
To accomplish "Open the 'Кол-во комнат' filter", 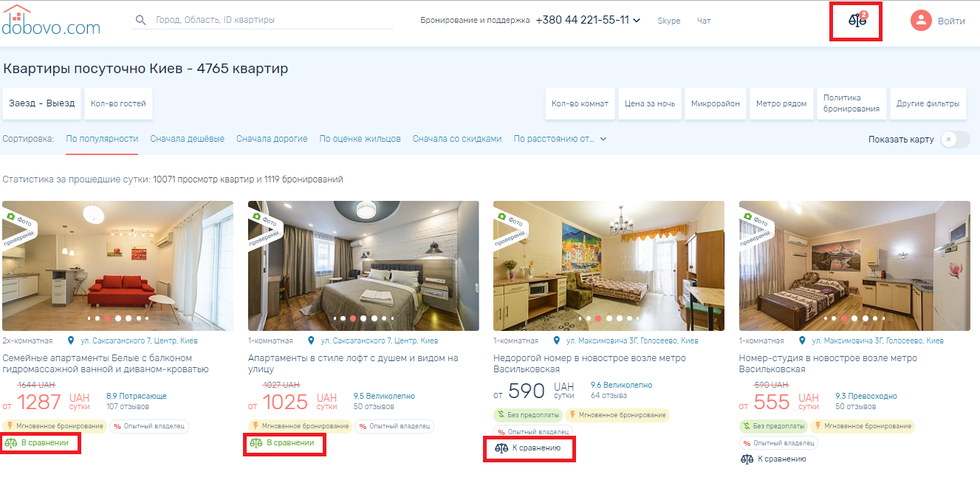I will coord(580,103).
